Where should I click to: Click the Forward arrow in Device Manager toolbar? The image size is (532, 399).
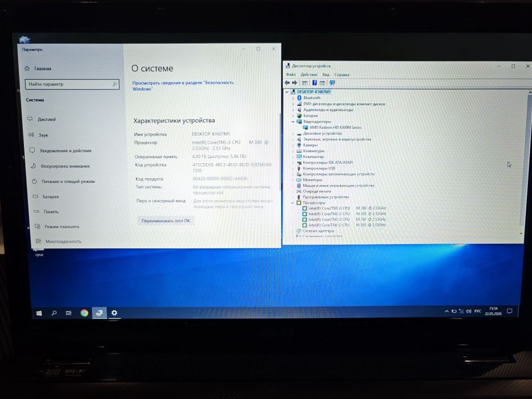click(294, 83)
